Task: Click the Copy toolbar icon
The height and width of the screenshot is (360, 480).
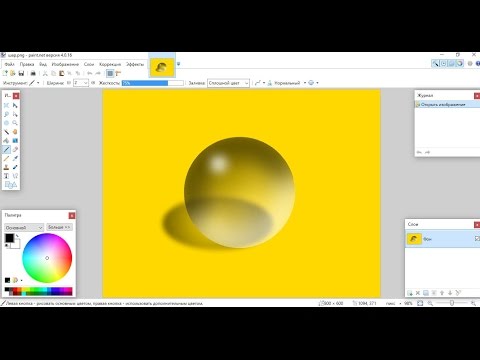Action: point(53,73)
